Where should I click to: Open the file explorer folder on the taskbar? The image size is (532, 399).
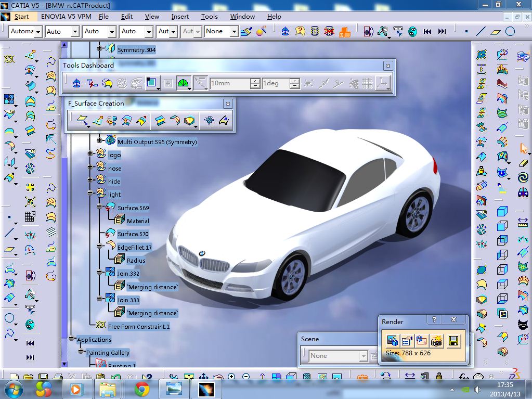108,389
